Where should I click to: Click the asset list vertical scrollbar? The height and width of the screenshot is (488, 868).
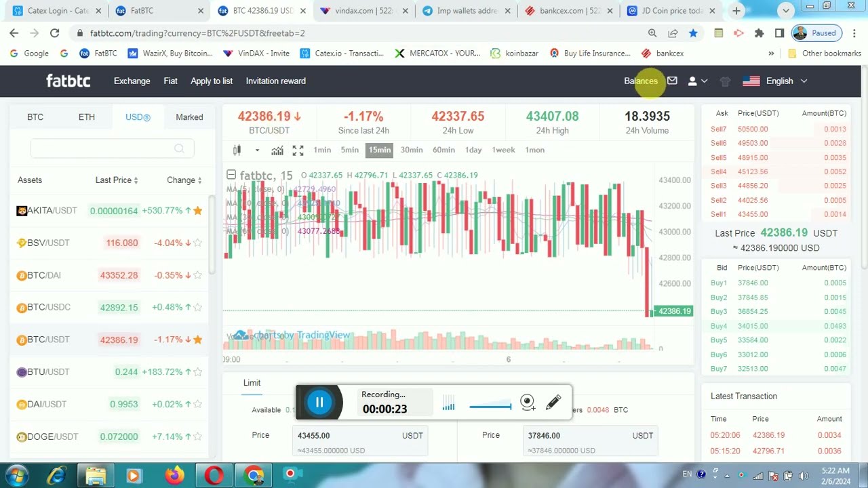211,235
